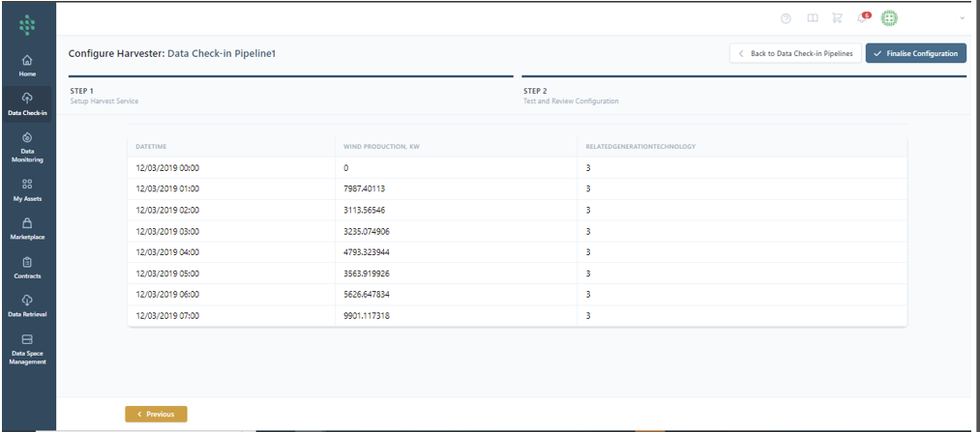Open the shopping cart icon
This screenshot has height=432, width=980.
[838, 18]
